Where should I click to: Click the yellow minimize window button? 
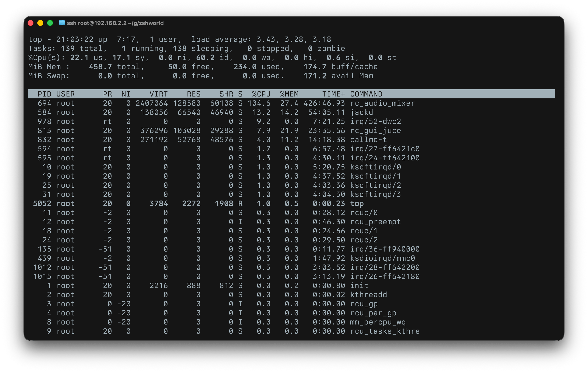tap(40, 23)
